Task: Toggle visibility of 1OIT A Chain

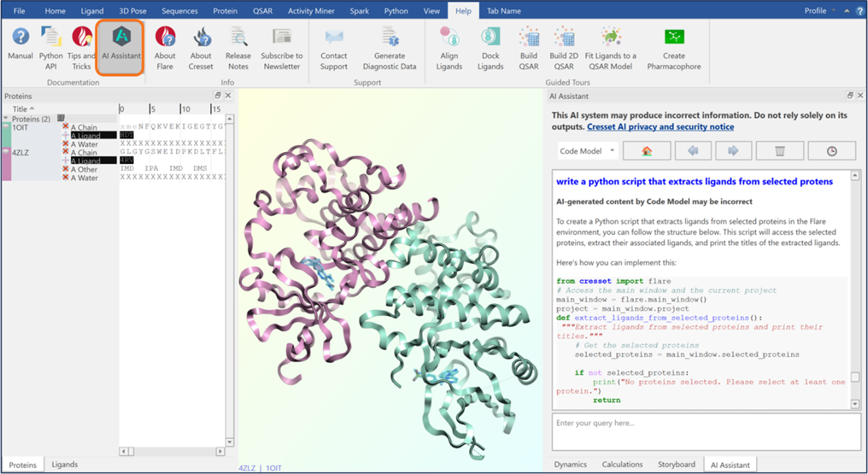Action: 66,126
